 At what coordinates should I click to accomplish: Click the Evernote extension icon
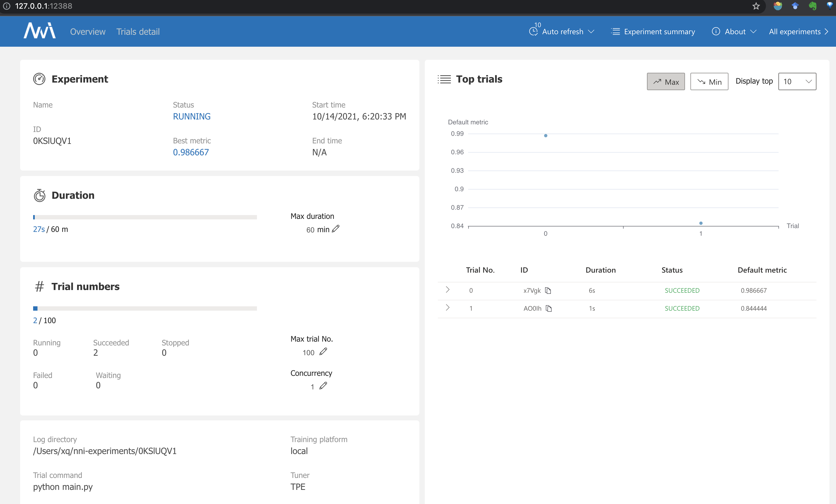tap(812, 6)
